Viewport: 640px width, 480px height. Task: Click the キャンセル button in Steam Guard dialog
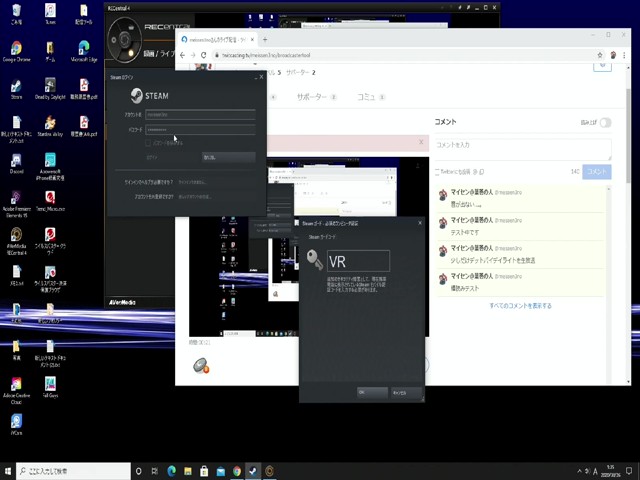(x=407, y=393)
